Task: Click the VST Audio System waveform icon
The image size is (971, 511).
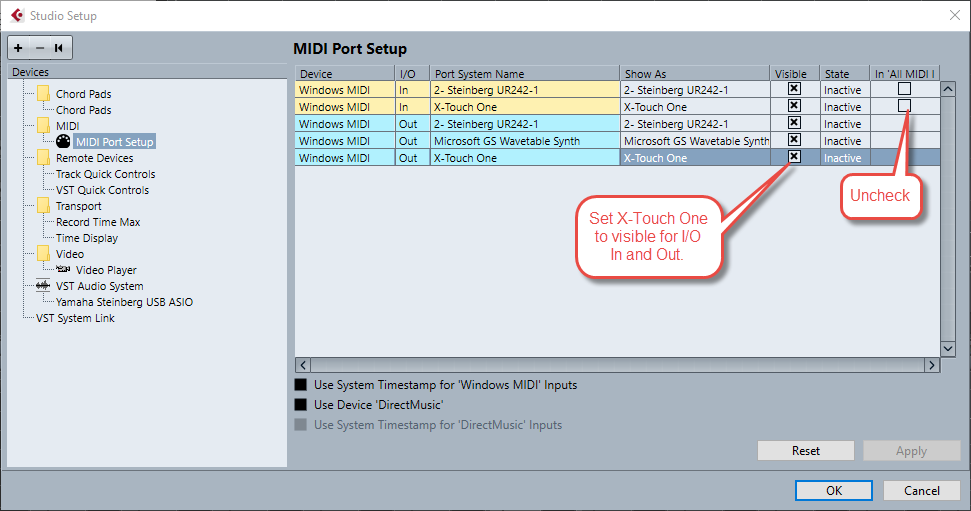Action: (43, 286)
